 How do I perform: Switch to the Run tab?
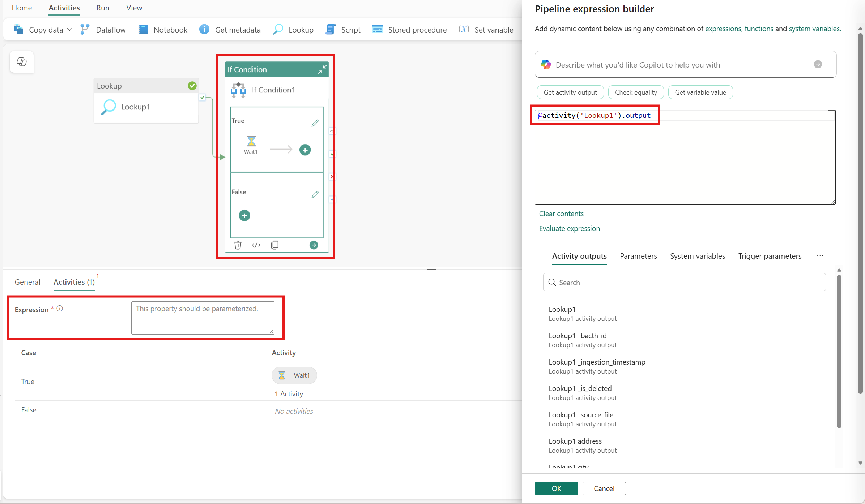[x=102, y=8]
